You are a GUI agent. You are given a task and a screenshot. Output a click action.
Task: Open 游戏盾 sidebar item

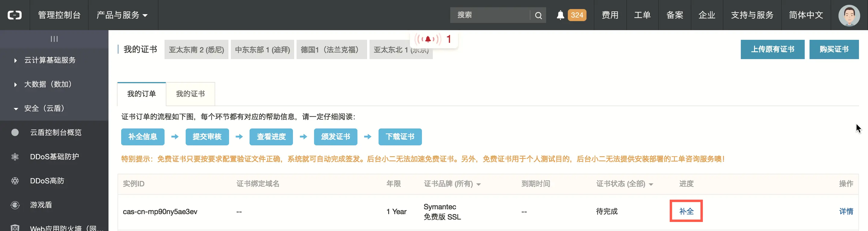click(41, 205)
